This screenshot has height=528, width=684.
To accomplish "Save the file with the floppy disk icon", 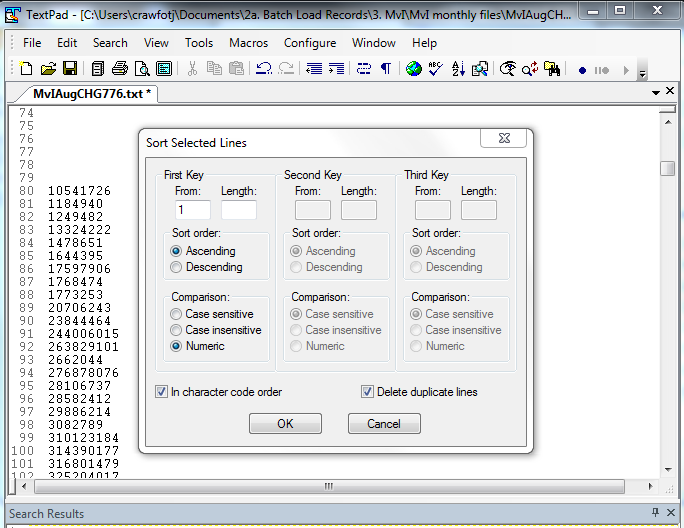I will pos(70,69).
